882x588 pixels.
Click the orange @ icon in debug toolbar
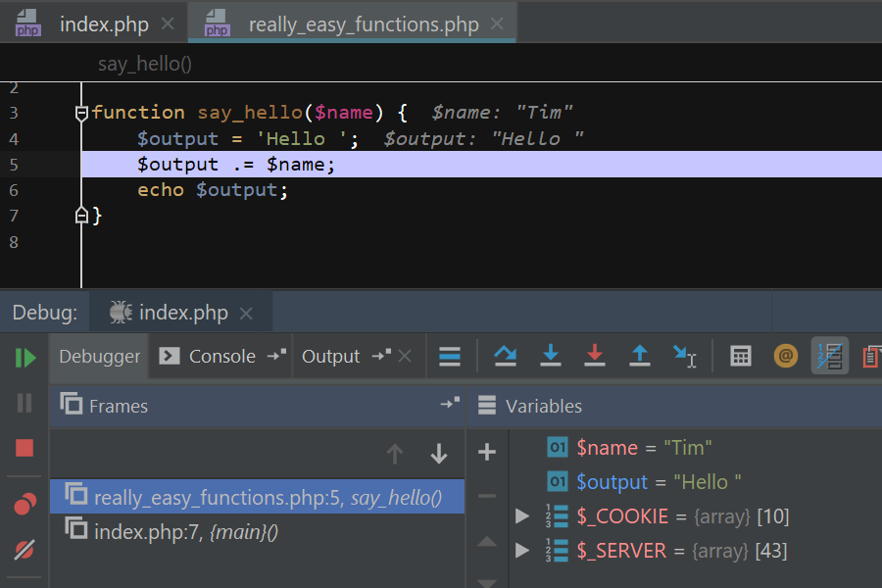[x=786, y=356]
